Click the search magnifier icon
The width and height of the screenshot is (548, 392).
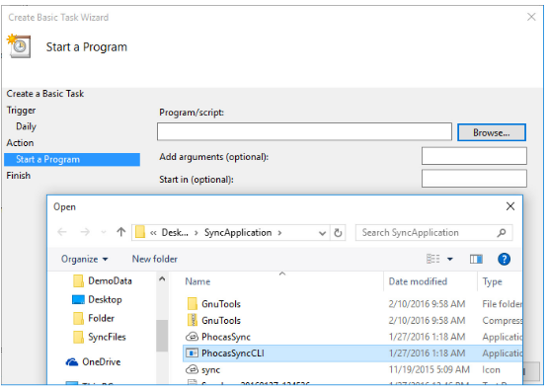[502, 233]
